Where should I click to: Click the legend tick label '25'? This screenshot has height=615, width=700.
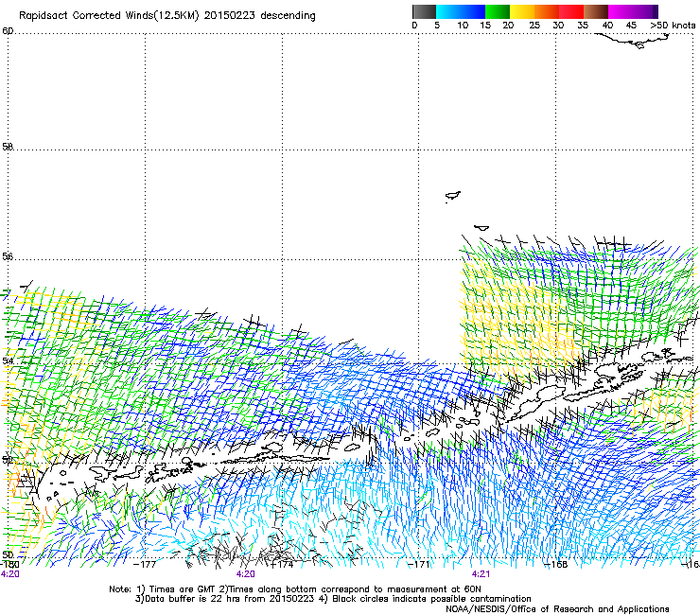point(534,26)
